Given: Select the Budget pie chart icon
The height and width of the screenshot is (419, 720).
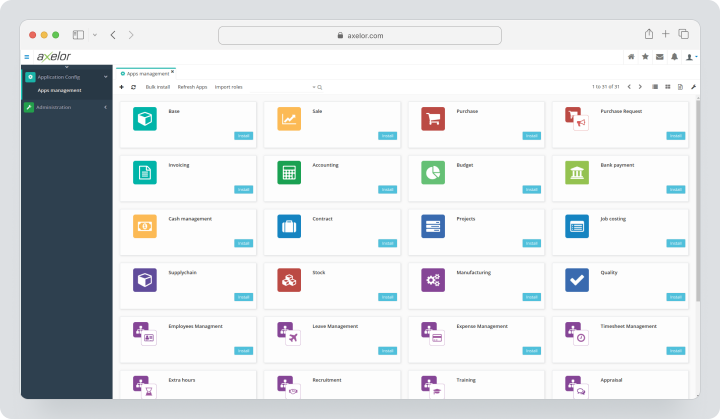Looking at the screenshot, I should click(x=433, y=172).
